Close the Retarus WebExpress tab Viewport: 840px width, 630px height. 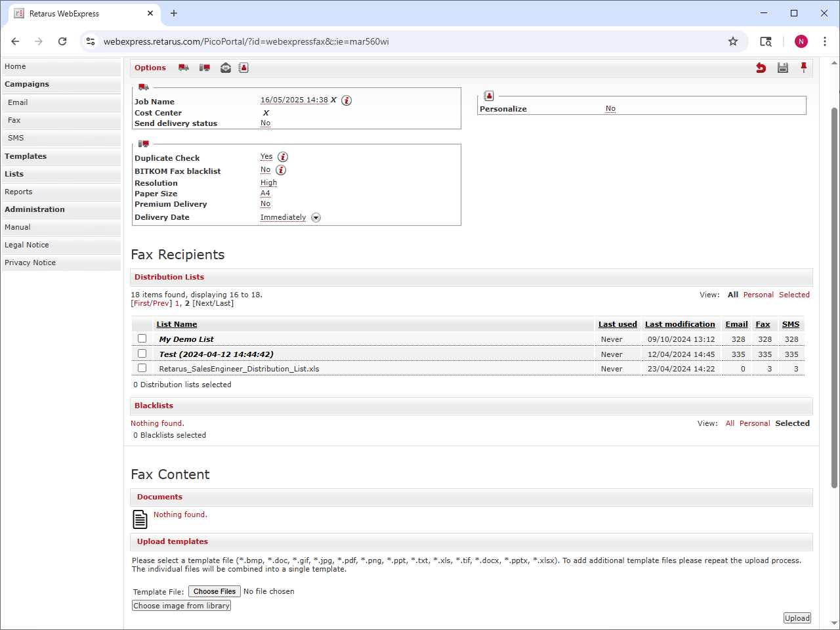pyautogui.click(x=150, y=13)
